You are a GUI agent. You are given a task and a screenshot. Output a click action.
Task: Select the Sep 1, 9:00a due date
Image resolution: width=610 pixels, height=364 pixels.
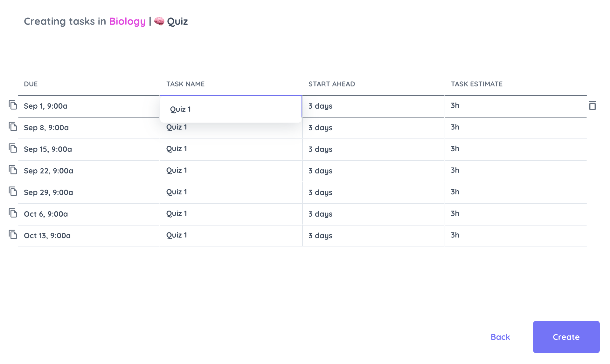(89, 106)
